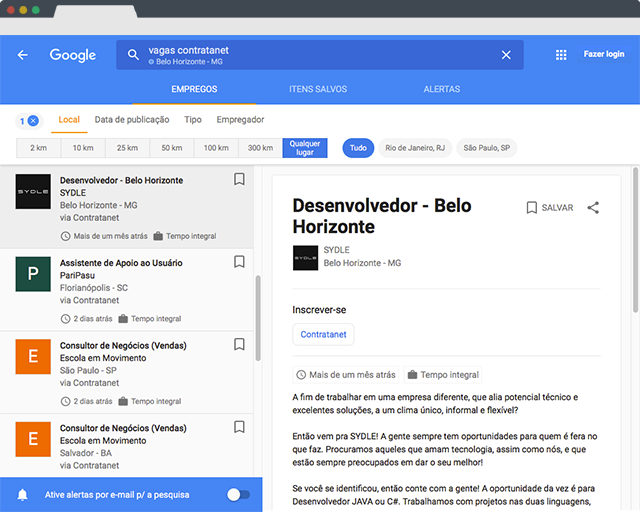640x512 pixels.
Task: Remove the active filter using the X badge
Action: [33, 120]
